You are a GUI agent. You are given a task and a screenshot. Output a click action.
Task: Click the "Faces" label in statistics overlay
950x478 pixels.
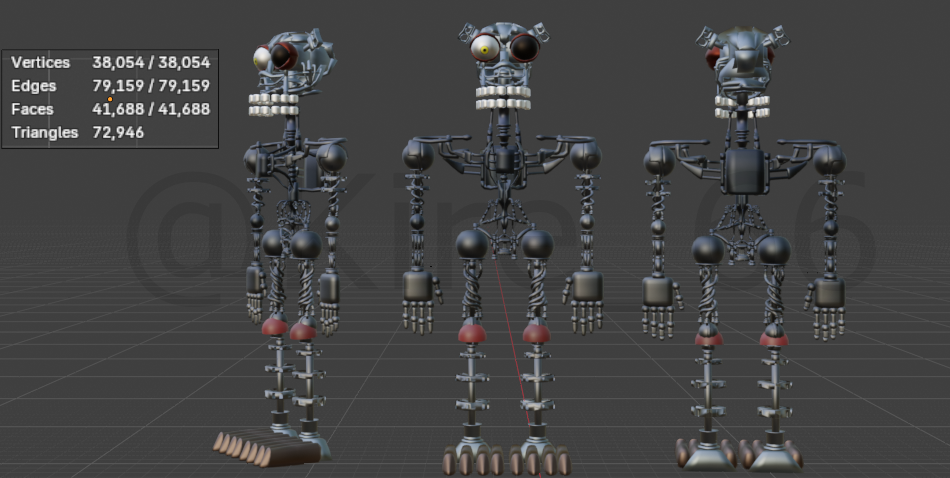tap(32, 109)
